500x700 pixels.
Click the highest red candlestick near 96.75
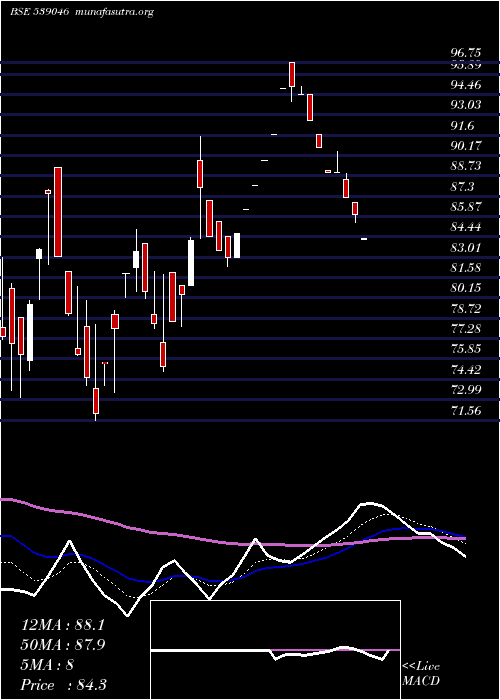click(x=292, y=75)
